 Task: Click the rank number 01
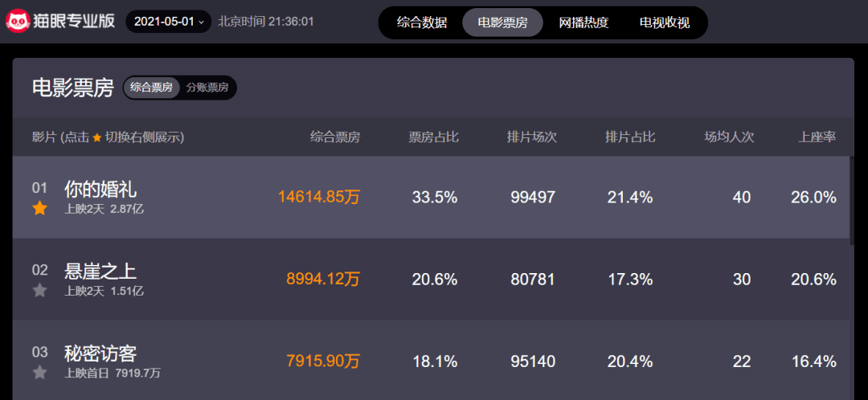coord(40,188)
